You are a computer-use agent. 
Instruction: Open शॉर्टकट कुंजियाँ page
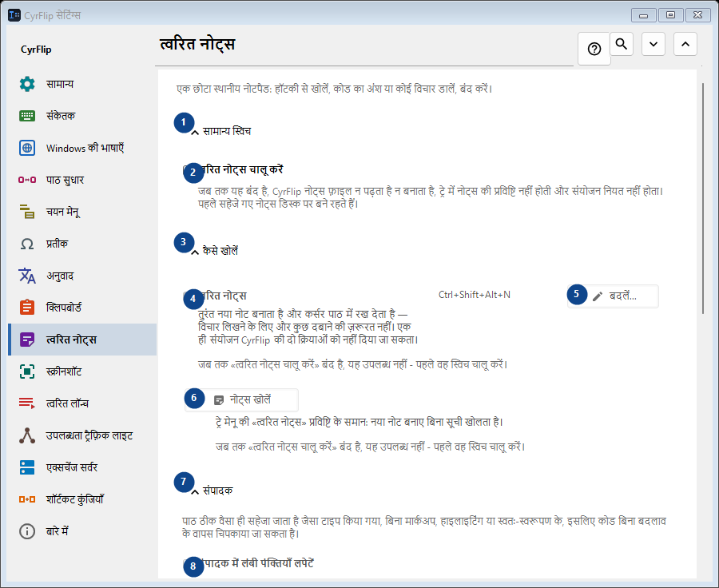[x=82, y=499]
